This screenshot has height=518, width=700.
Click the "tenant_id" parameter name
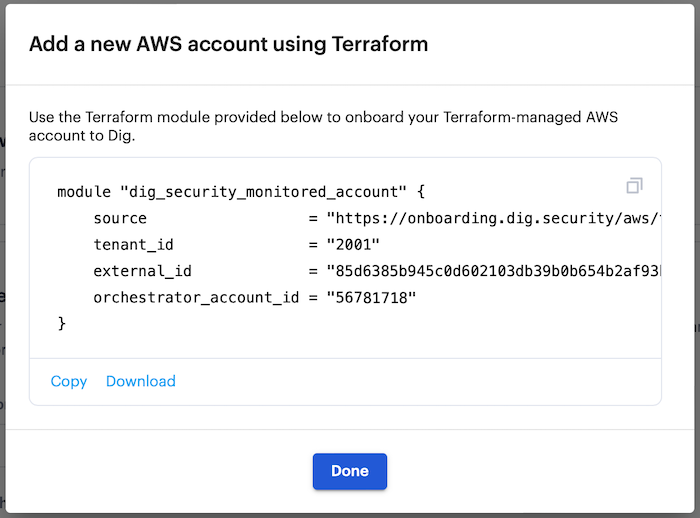[x=133, y=245]
